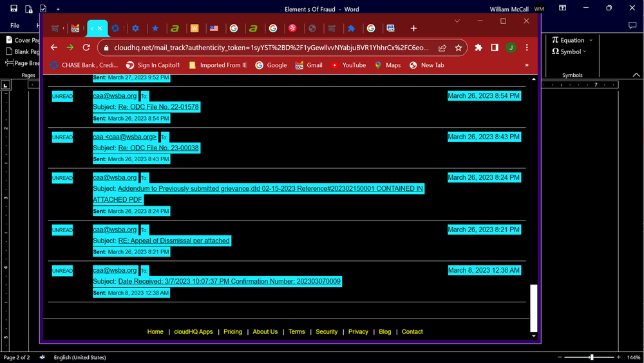Open the YouTube bookmark
The image size is (644, 363).
point(348,65)
